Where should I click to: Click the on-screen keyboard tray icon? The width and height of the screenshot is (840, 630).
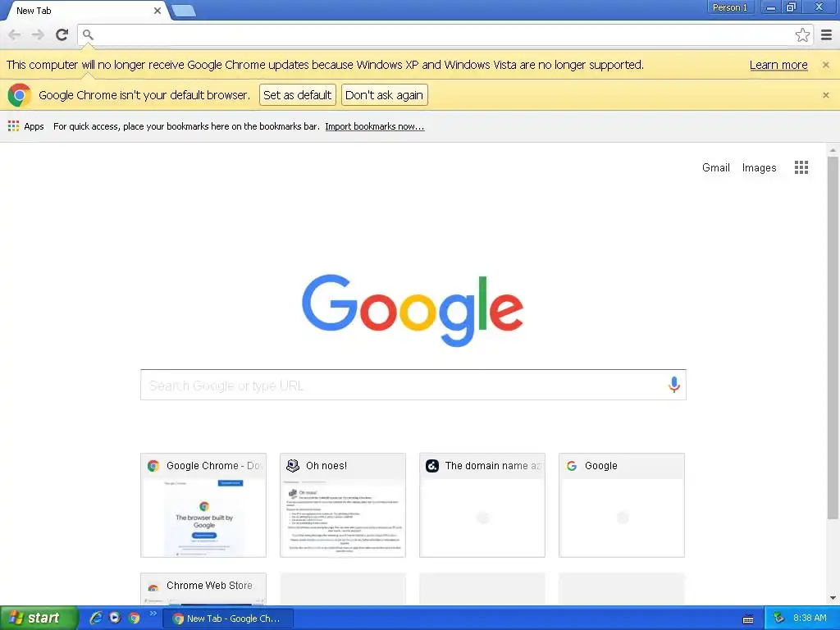pyautogui.click(x=748, y=619)
